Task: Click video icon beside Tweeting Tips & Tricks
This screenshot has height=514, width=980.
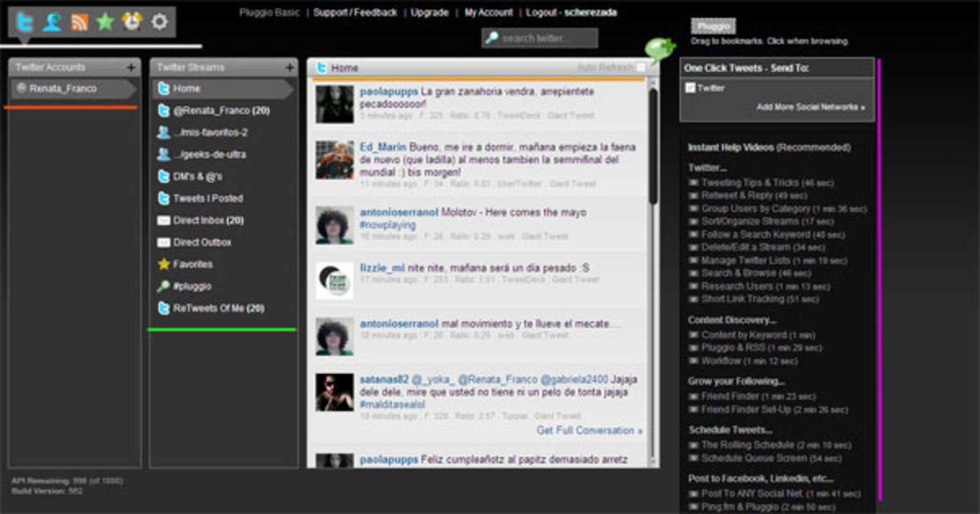Action: pyautogui.click(x=693, y=182)
